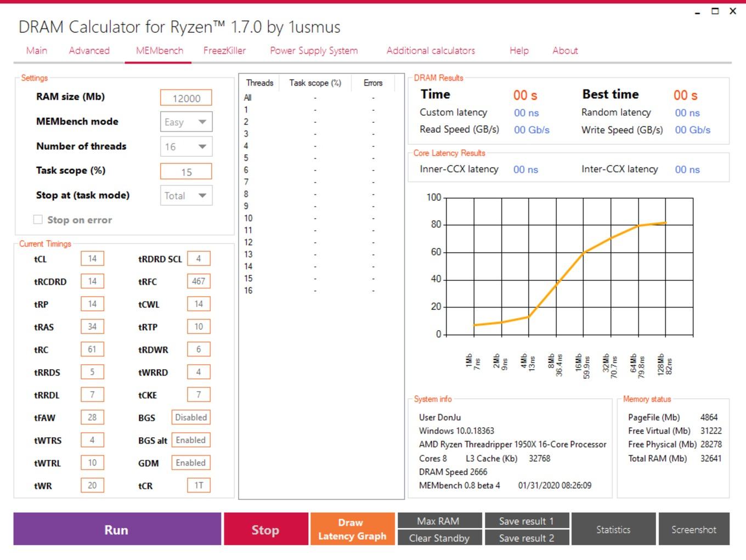Click Save result 1 button
The width and height of the screenshot is (746, 560).
[x=527, y=521]
